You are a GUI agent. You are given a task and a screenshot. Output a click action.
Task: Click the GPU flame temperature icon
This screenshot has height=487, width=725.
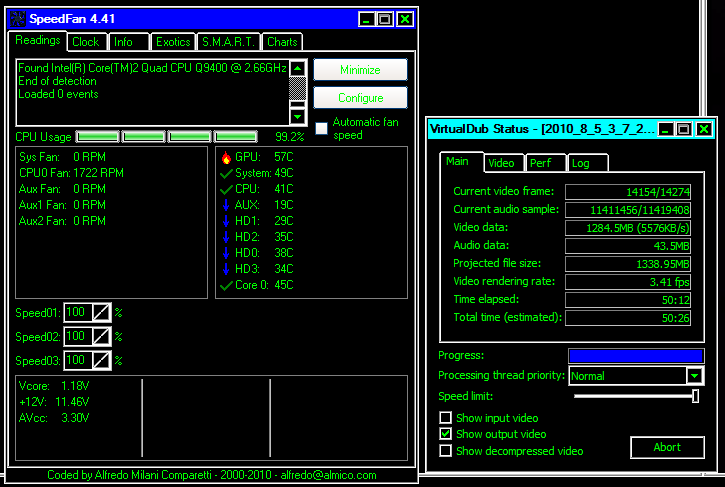point(226,158)
